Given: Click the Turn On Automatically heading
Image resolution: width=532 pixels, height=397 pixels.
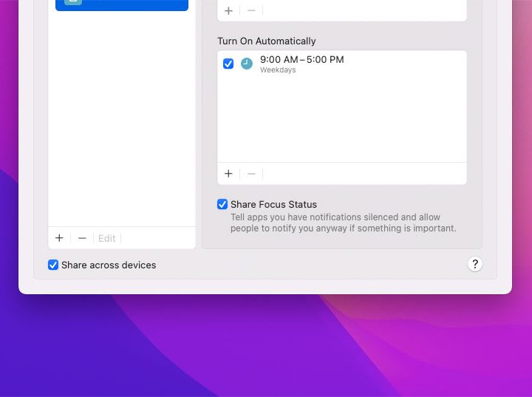Looking at the screenshot, I should [x=267, y=41].
